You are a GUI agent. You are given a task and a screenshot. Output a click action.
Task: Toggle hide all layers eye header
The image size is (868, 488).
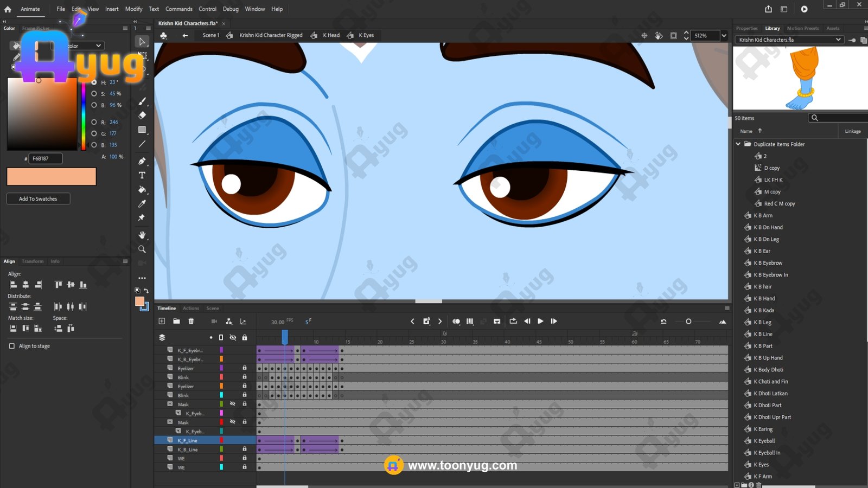click(x=233, y=337)
